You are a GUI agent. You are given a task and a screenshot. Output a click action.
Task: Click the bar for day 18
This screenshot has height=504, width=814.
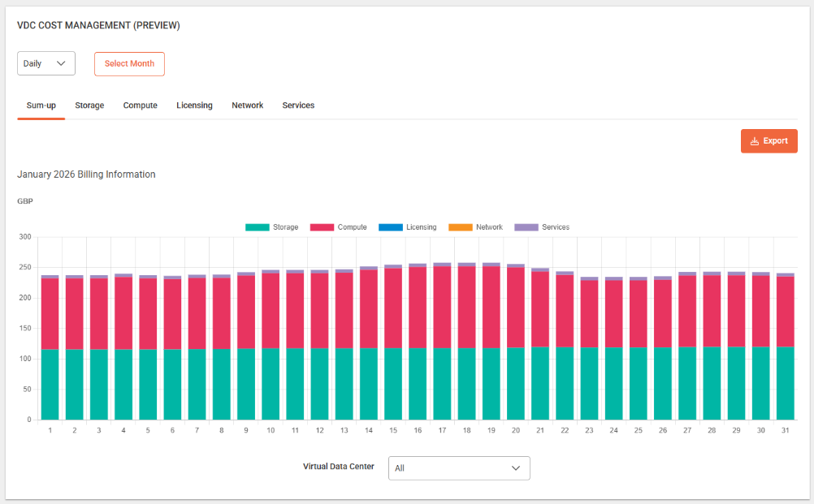point(466,341)
